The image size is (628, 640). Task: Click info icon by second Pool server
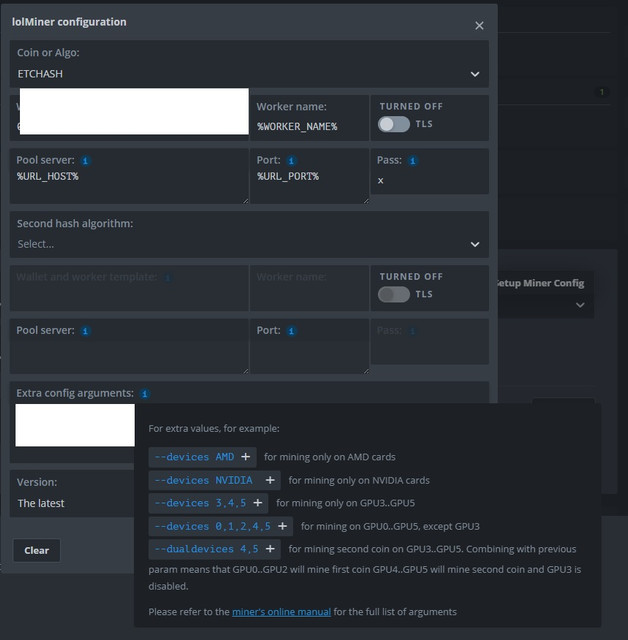pyautogui.click(x=85, y=330)
